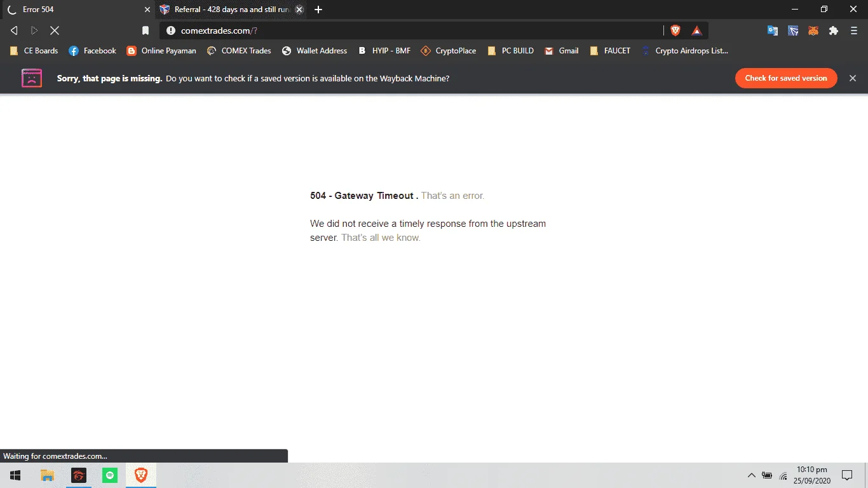
Task: Go back to the previous page
Action: point(14,30)
